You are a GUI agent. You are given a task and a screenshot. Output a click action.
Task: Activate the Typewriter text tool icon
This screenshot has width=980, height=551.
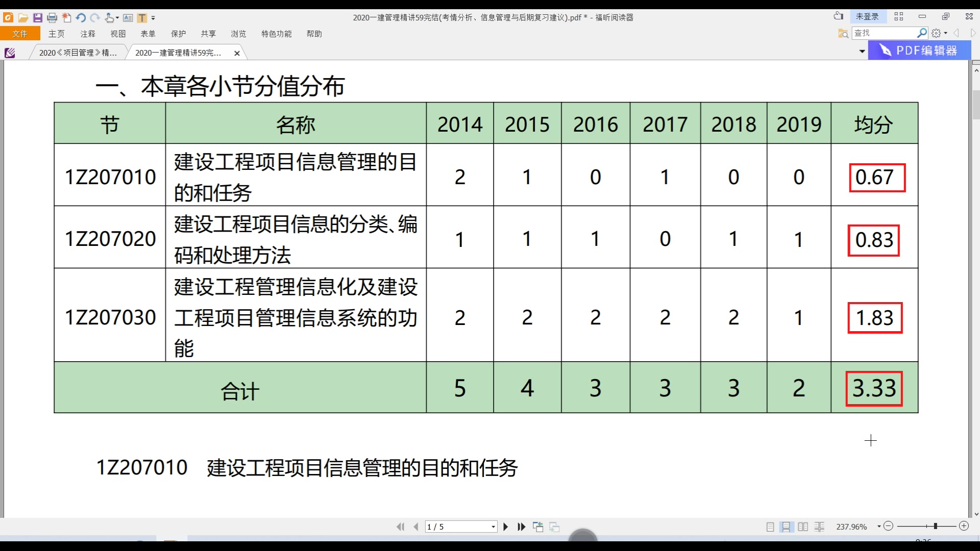point(142,18)
